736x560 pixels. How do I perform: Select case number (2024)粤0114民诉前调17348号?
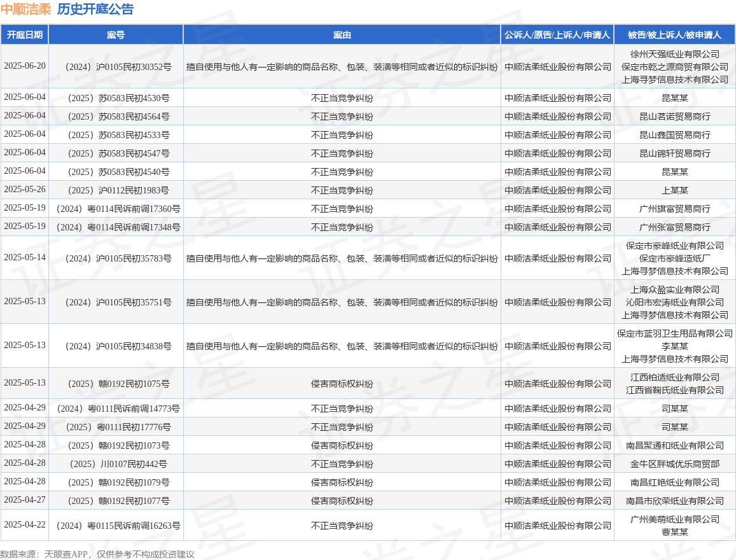tap(118, 227)
